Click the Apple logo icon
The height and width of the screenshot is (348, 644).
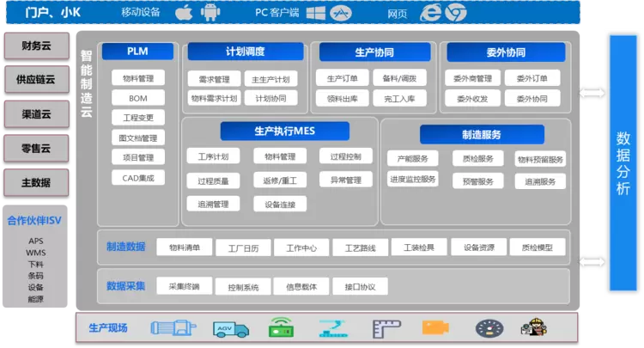click(x=183, y=14)
